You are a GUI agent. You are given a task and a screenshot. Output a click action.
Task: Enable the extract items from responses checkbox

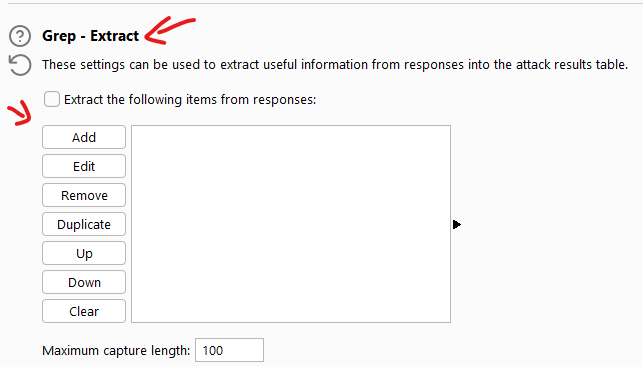point(52,99)
